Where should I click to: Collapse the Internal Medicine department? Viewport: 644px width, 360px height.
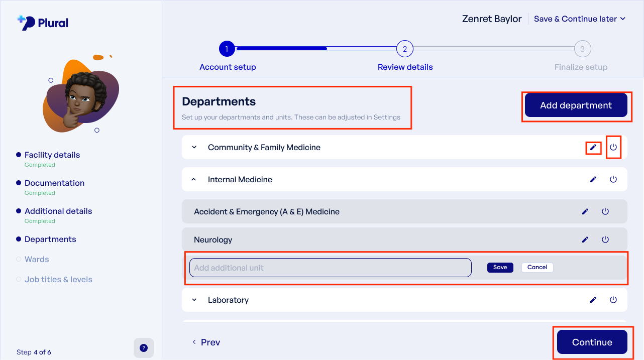point(194,180)
